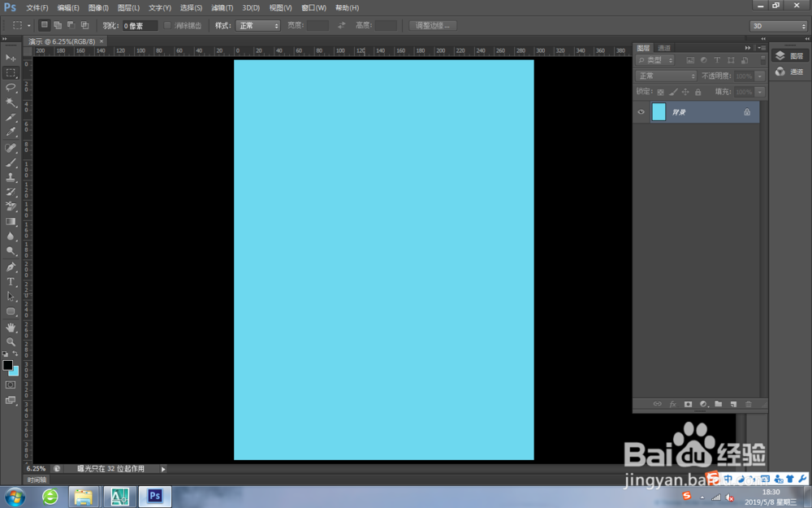This screenshot has height=508, width=812.
Task: Select the Gradient tool
Action: tap(11, 221)
